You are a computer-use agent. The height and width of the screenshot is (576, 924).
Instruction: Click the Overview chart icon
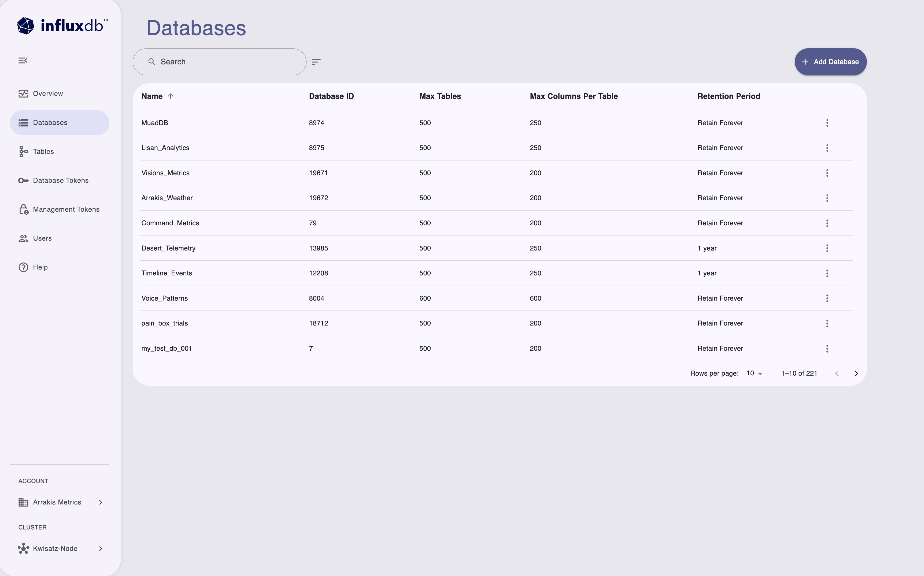23,94
